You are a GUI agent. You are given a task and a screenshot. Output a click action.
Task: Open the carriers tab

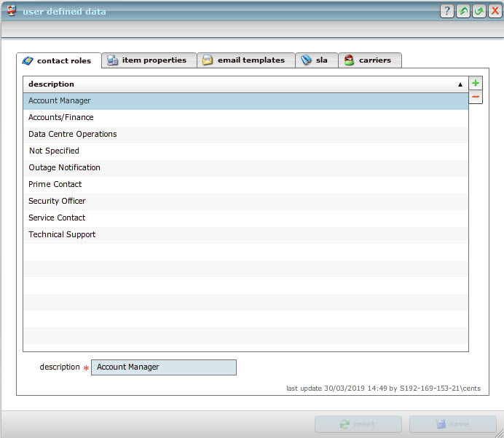click(x=369, y=60)
